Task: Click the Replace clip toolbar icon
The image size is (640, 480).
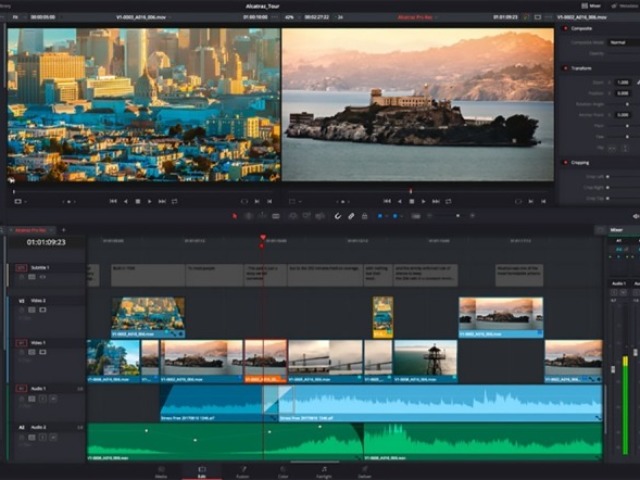Action: click(x=320, y=216)
